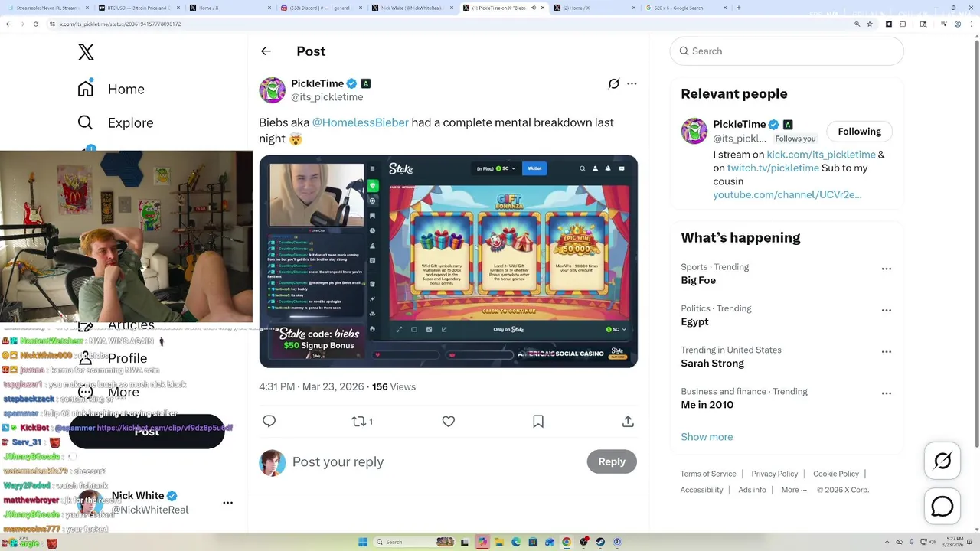The width and height of the screenshot is (980, 551).
Task: Open the kick.com/its_pickletime link
Action: 821,155
